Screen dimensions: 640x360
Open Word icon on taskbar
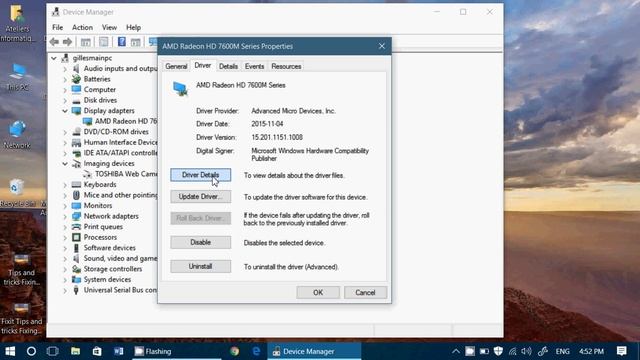pos(118,351)
